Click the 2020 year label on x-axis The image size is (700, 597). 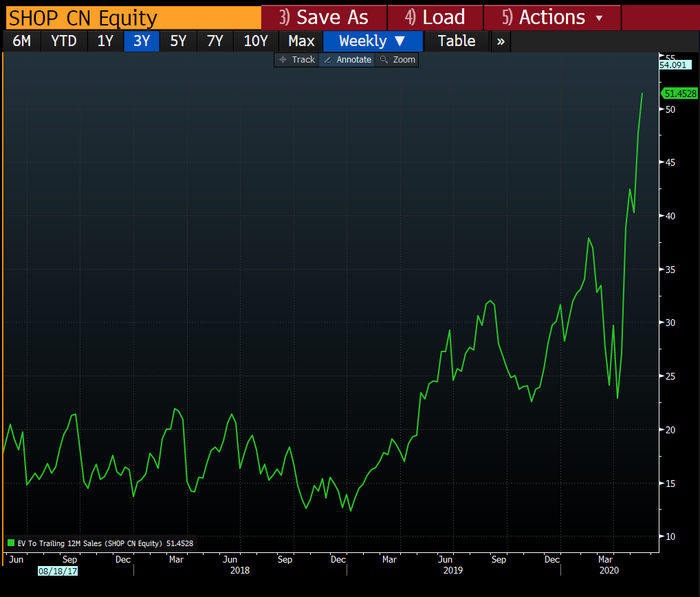click(609, 570)
